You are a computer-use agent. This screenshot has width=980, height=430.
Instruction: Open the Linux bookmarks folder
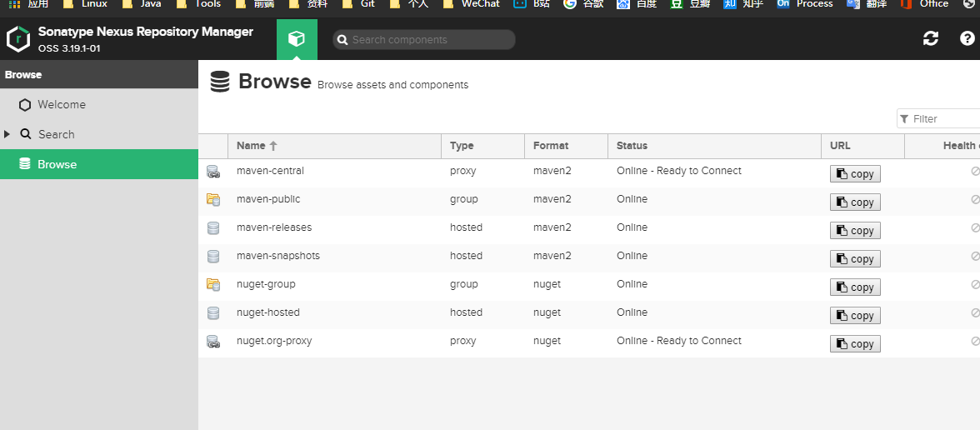pos(85,4)
